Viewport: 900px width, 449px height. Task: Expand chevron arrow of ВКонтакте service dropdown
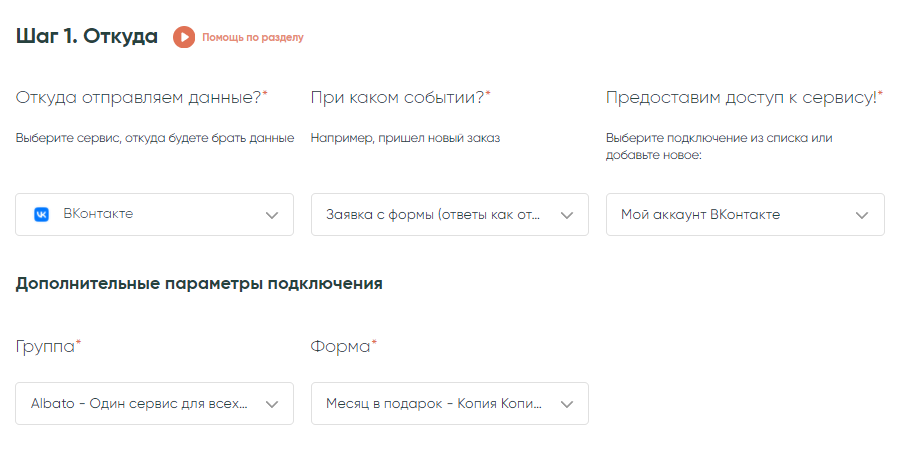pos(272,215)
